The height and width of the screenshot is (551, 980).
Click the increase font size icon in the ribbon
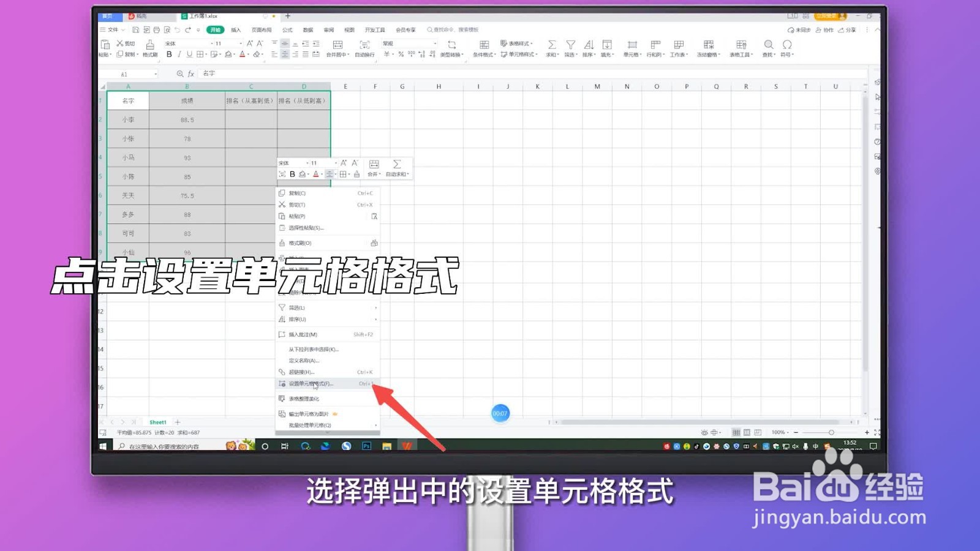250,43
